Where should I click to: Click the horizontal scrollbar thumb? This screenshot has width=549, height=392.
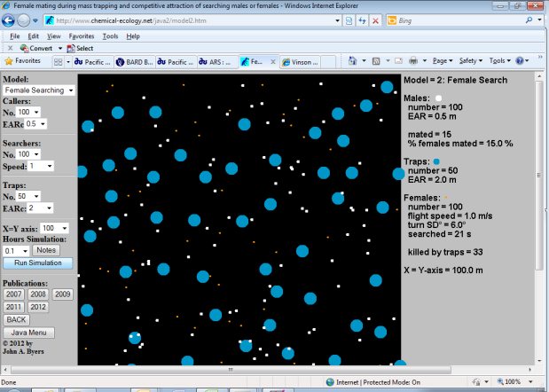[x=231, y=370]
